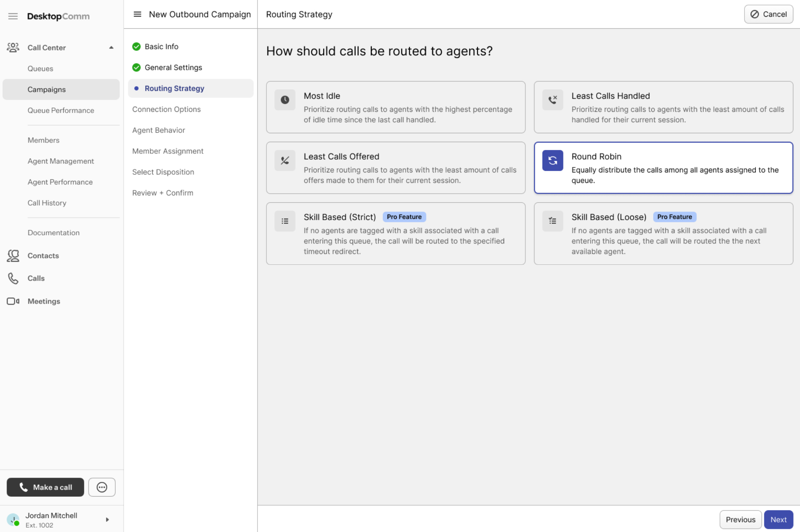The image size is (800, 532).
Task: Go to Connection Options step
Action: click(x=166, y=109)
